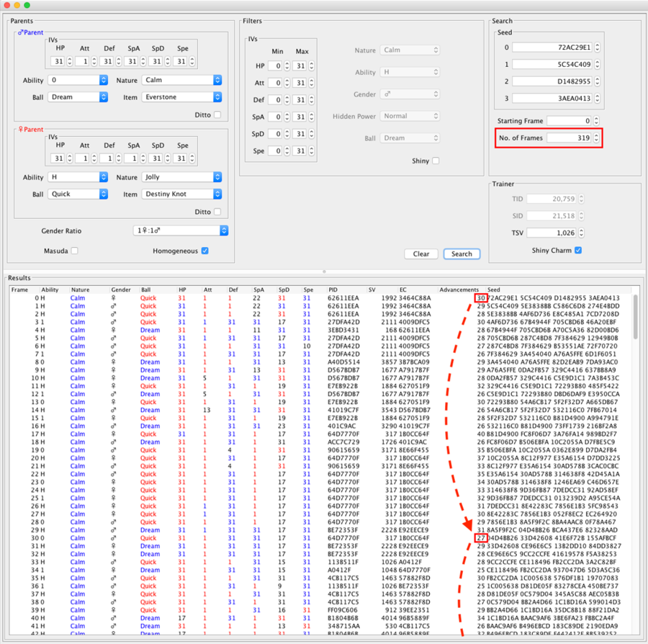Open male parent Ball dropdown showing Dream

(x=78, y=97)
